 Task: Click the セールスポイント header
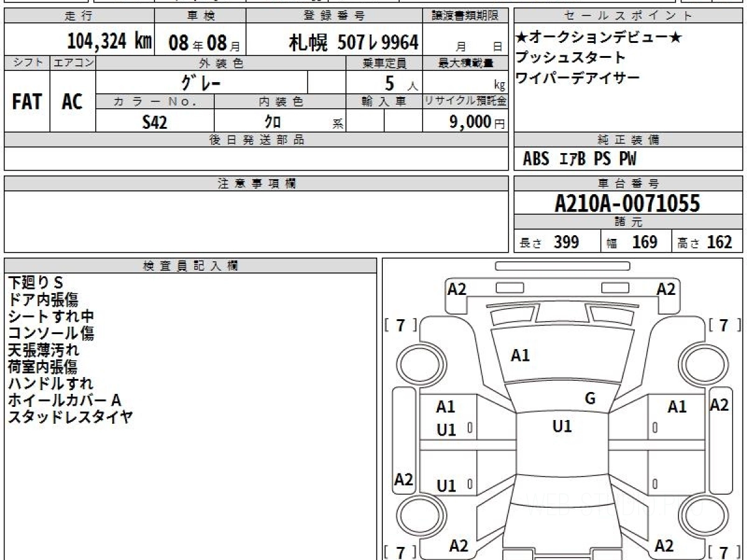[x=628, y=16]
